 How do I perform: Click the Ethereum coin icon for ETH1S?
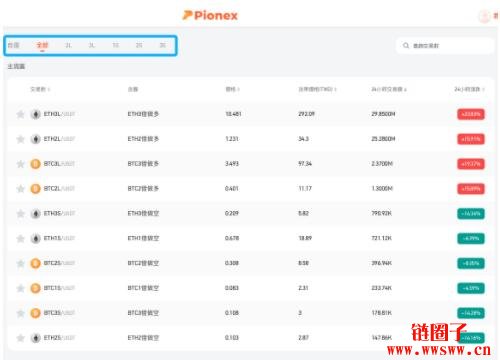(x=35, y=239)
